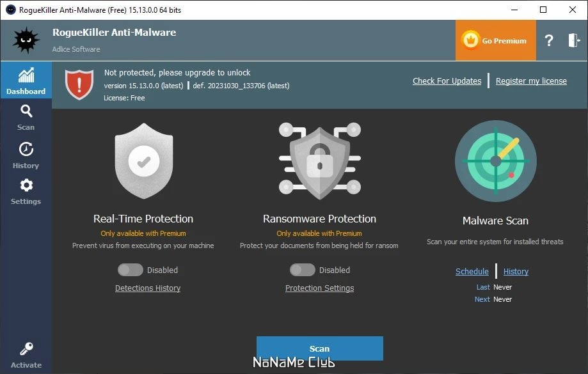
Task: Click the Ransomware Protection padlock icon
Action: click(x=319, y=161)
